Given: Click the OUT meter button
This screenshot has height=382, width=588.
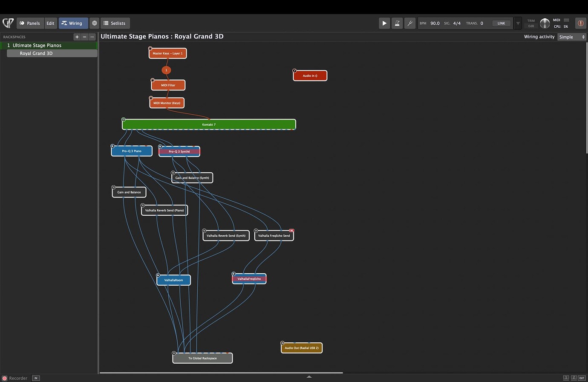Looking at the screenshot, I should pos(582,378).
